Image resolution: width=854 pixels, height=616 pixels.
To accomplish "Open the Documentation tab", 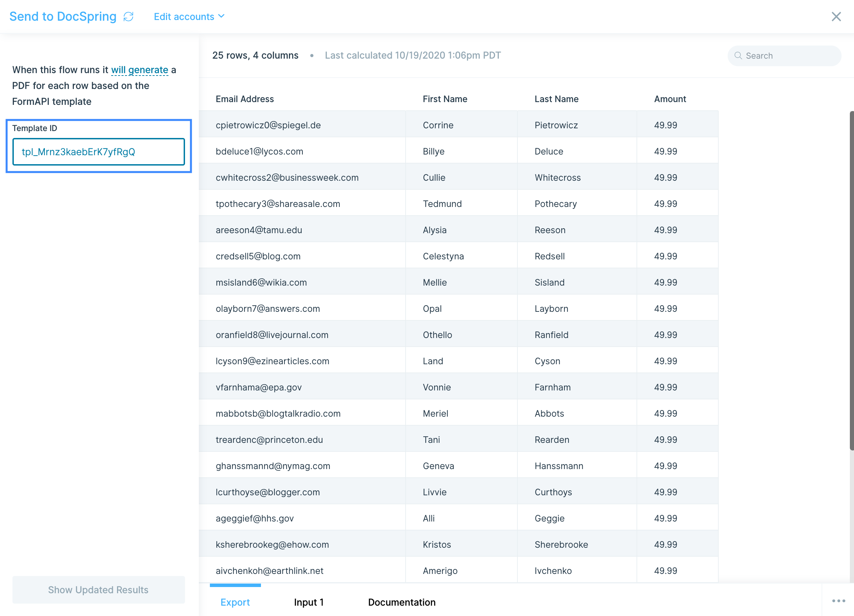I will (401, 602).
